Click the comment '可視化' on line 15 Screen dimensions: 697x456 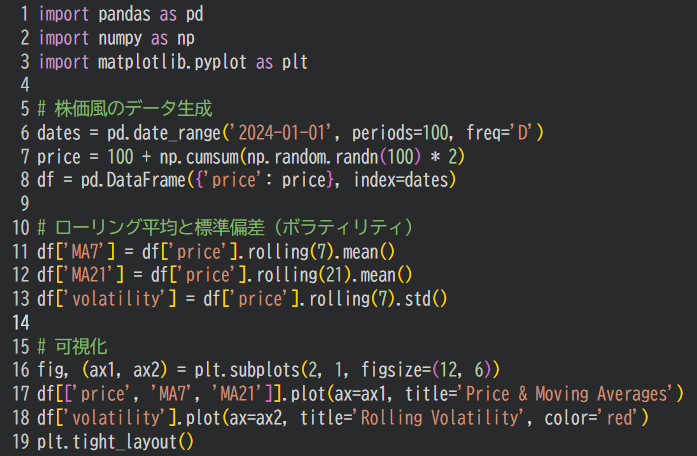point(81,346)
